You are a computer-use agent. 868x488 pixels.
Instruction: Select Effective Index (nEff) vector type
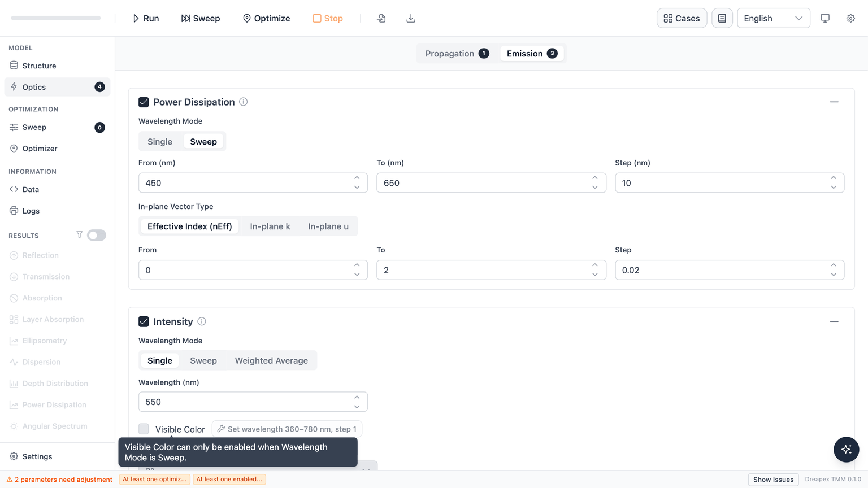coord(190,226)
